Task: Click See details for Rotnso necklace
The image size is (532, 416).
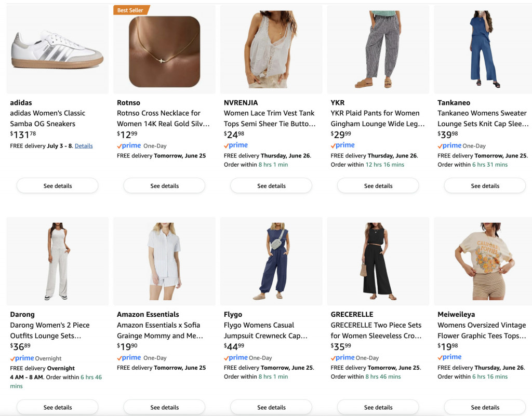Action: (164, 186)
